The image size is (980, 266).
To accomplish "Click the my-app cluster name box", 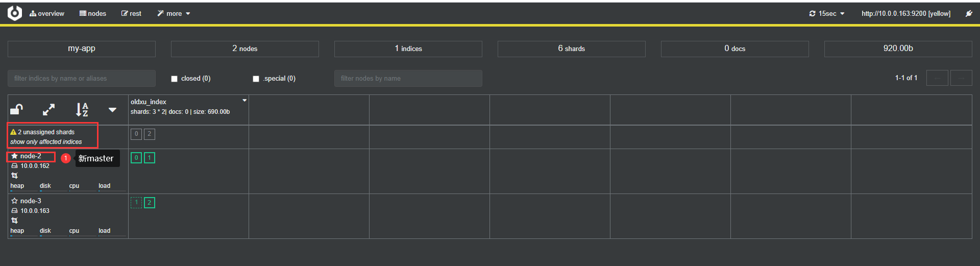I will (82, 49).
